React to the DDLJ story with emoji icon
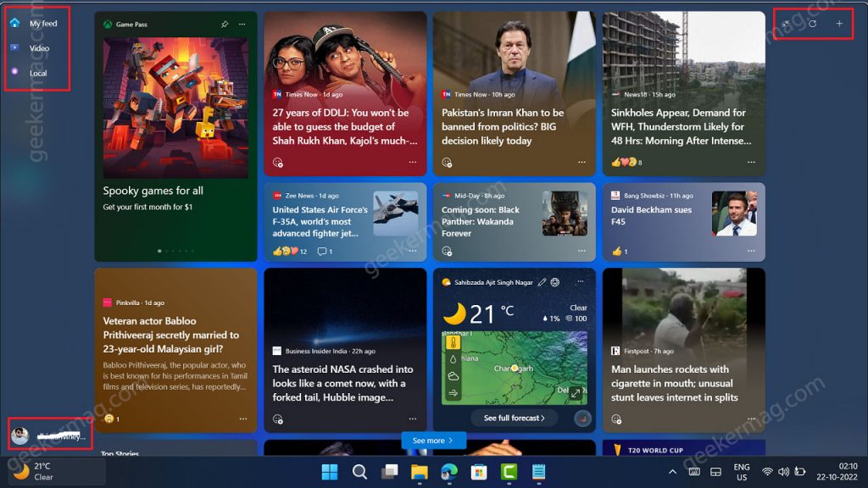This screenshot has height=488, width=868. (x=278, y=163)
